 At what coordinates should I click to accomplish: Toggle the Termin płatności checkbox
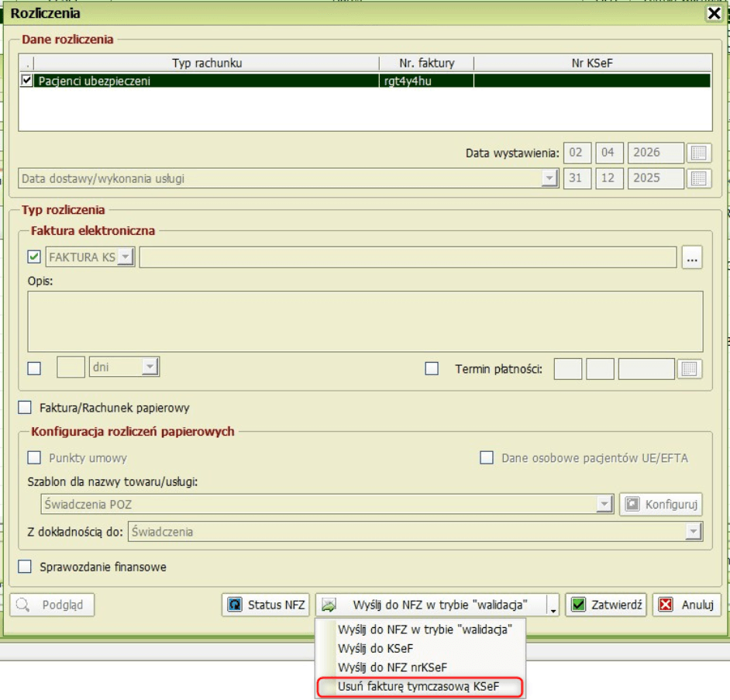coord(432,369)
